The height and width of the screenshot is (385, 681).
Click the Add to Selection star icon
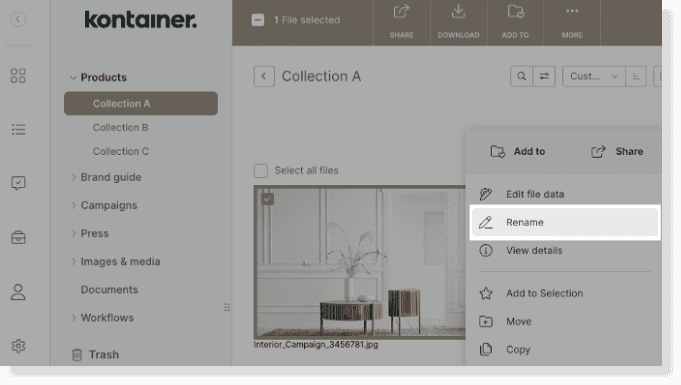click(486, 293)
